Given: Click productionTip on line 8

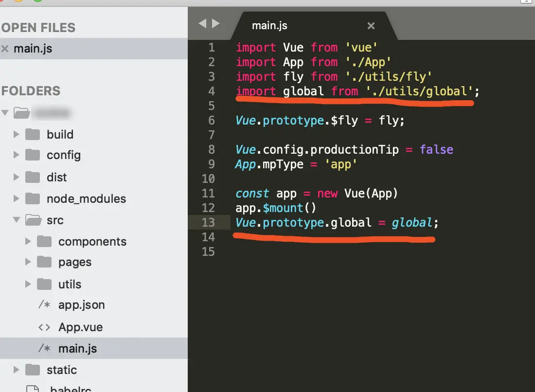Looking at the screenshot, I should pyautogui.click(x=355, y=150).
